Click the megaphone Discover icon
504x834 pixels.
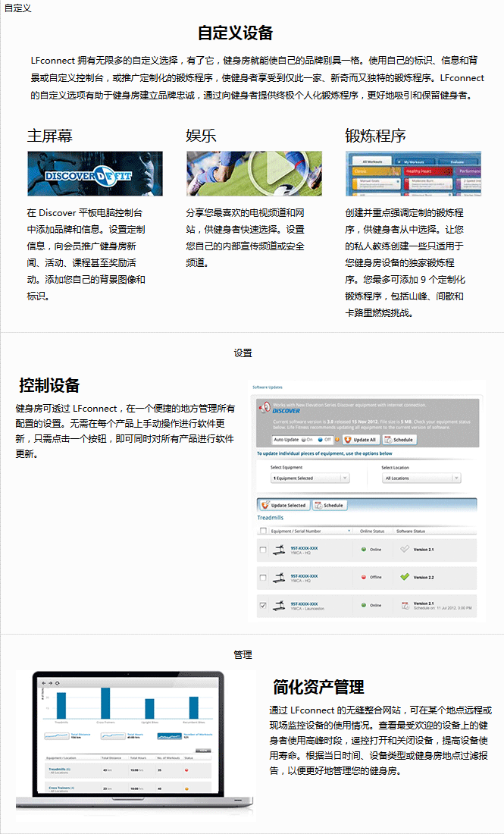coord(264,409)
